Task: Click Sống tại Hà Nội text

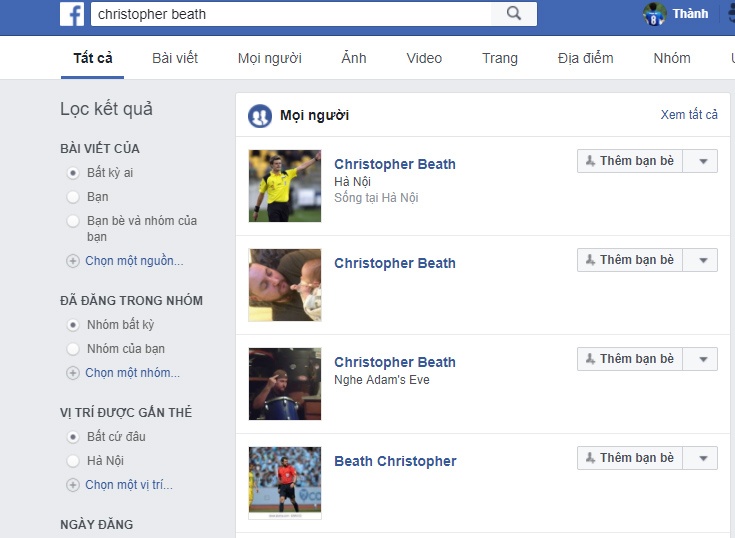Action: (376, 198)
